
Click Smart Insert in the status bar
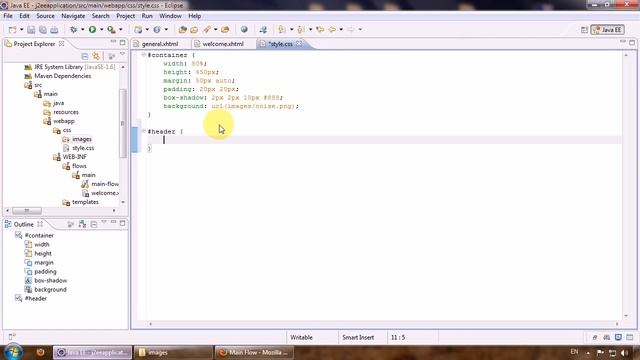click(x=358, y=337)
